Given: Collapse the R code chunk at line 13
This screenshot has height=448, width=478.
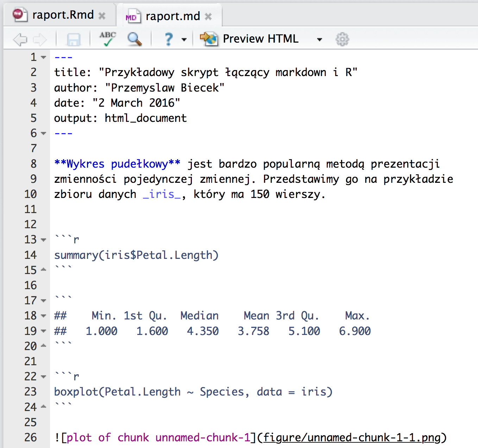Looking at the screenshot, I should tap(44, 240).
